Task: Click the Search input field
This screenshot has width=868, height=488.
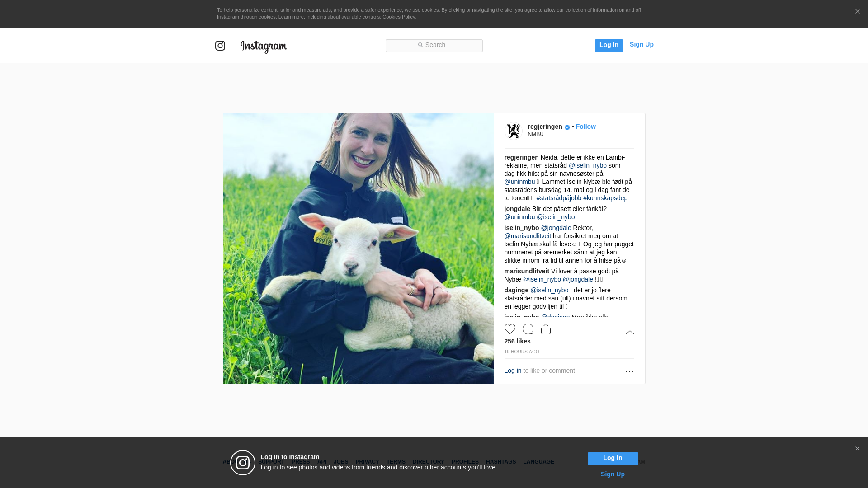Action: tap(434, 45)
